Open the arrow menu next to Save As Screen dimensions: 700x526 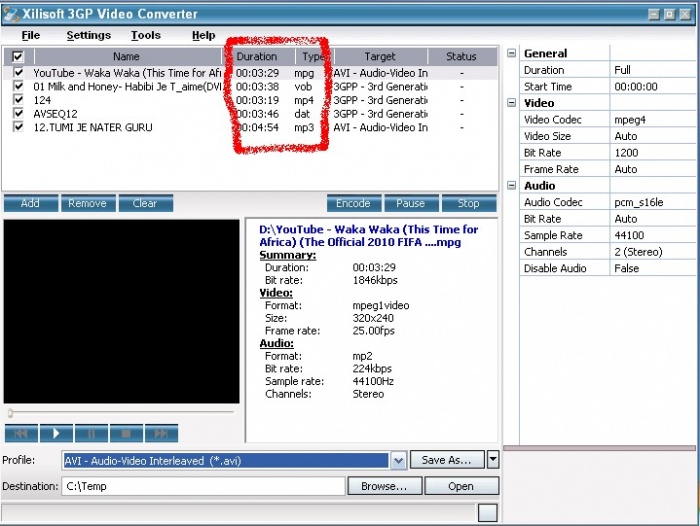[x=493, y=459]
